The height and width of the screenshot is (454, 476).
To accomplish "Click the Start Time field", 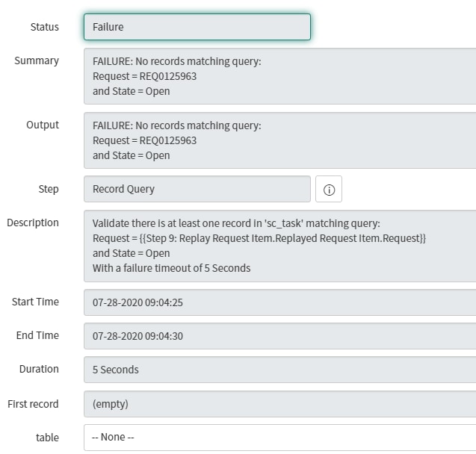I will click(279, 302).
